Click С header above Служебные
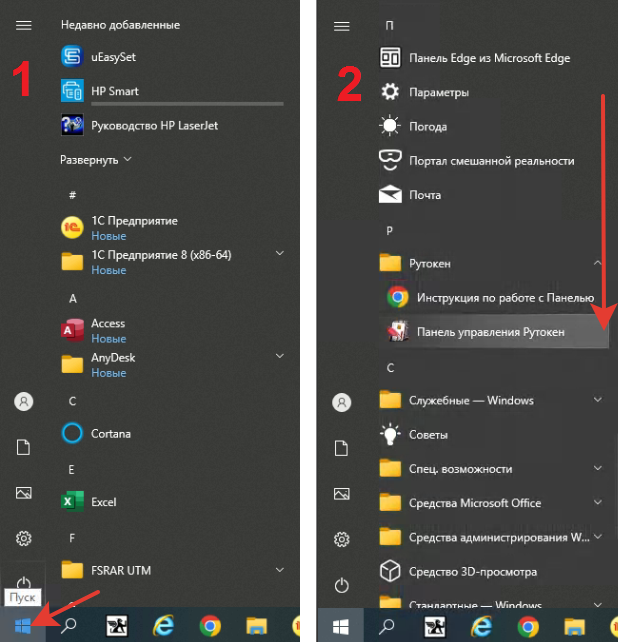The height and width of the screenshot is (642, 618). pyautogui.click(x=390, y=368)
